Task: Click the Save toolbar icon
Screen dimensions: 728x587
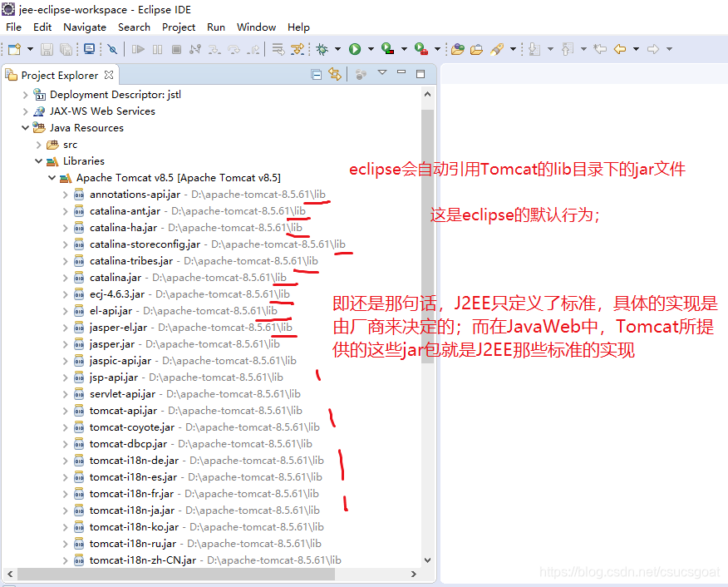Action: [x=47, y=49]
